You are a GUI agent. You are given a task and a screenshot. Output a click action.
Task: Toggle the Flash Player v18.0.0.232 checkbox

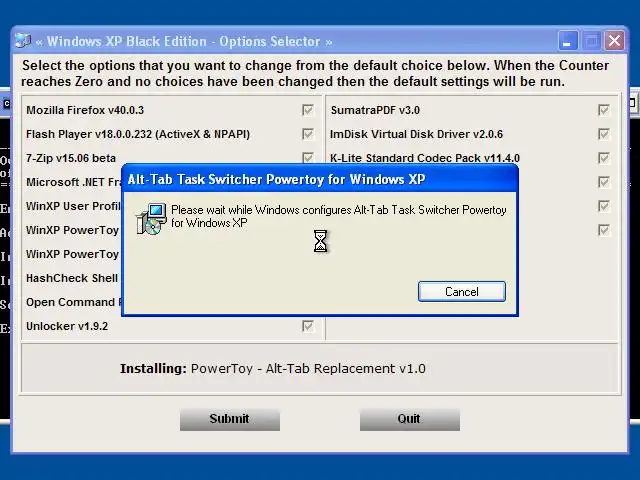308,134
